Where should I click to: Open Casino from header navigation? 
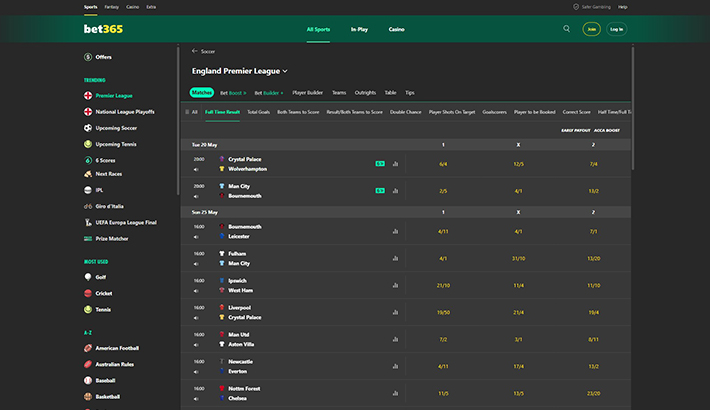click(x=396, y=29)
